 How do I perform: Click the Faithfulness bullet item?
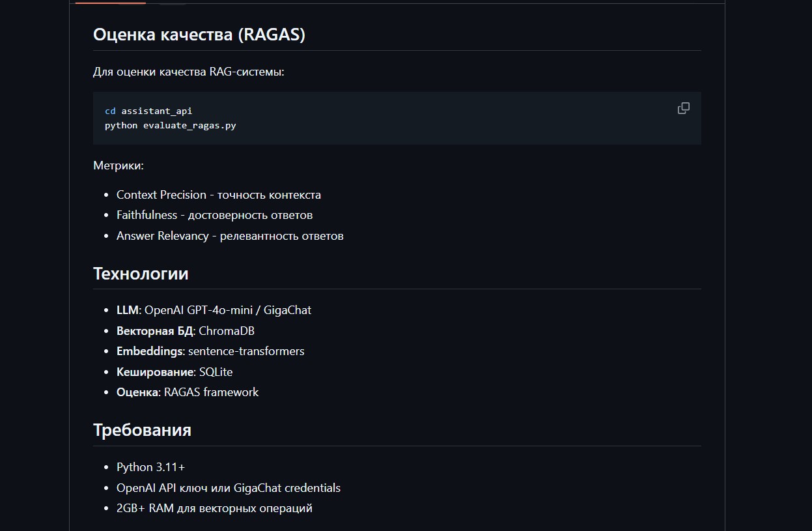click(x=214, y=215)
